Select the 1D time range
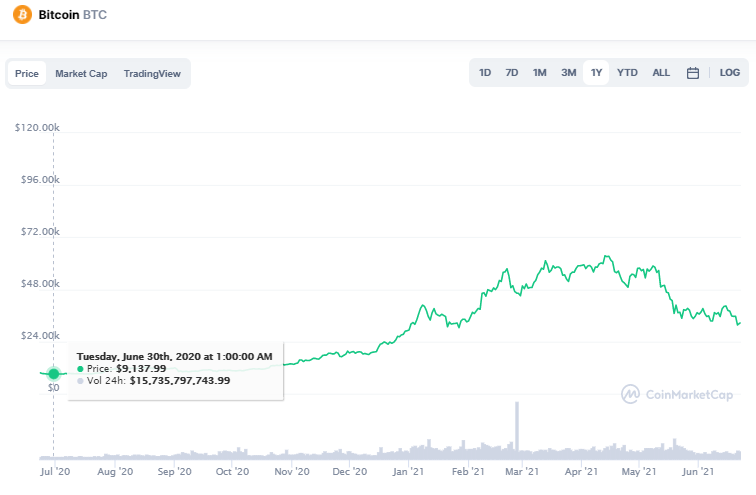Viewport: 756px width, 495px height. [x=485, y=73]
